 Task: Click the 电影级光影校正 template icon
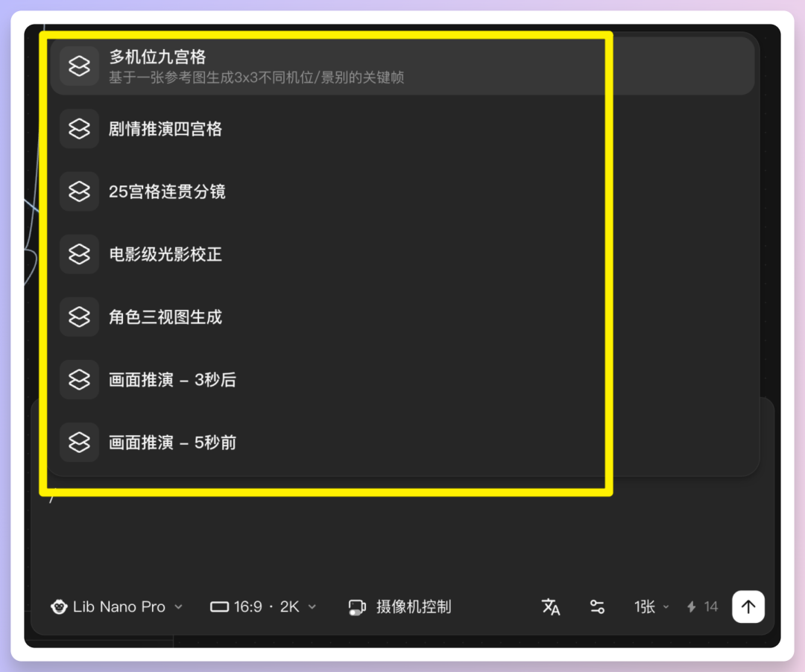click(x=79, y=254)
